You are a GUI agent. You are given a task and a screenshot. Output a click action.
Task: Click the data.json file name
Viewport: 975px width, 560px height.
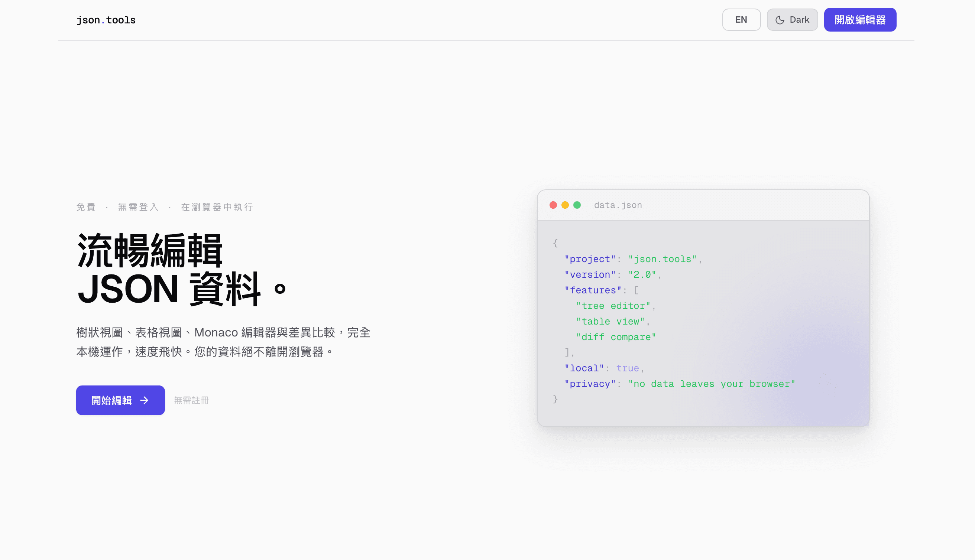pos(618,205)
